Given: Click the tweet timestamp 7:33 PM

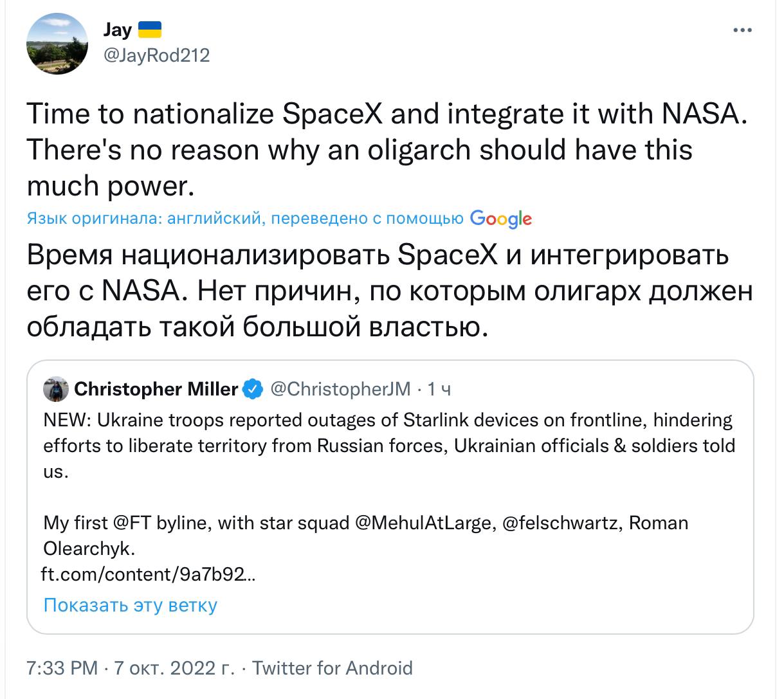Looking at the screenshot, I should point(62,668).
